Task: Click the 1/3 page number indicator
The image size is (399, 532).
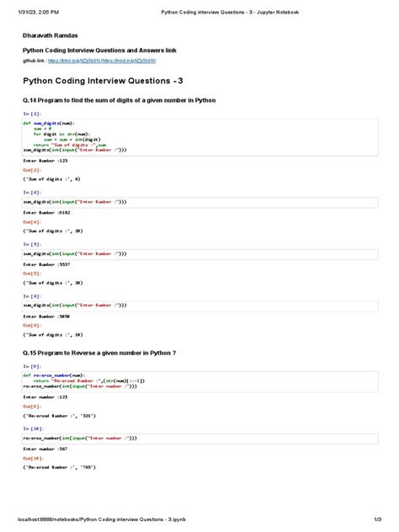Action: 378,519
